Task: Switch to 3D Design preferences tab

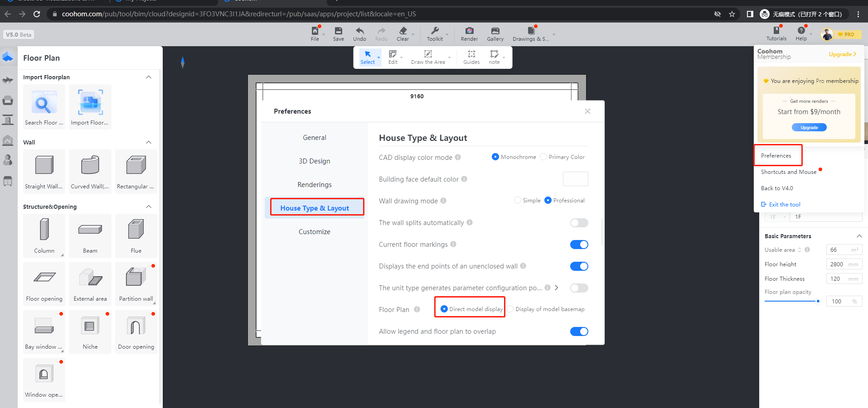Action: pyautogui.click(x=315, y=161)
